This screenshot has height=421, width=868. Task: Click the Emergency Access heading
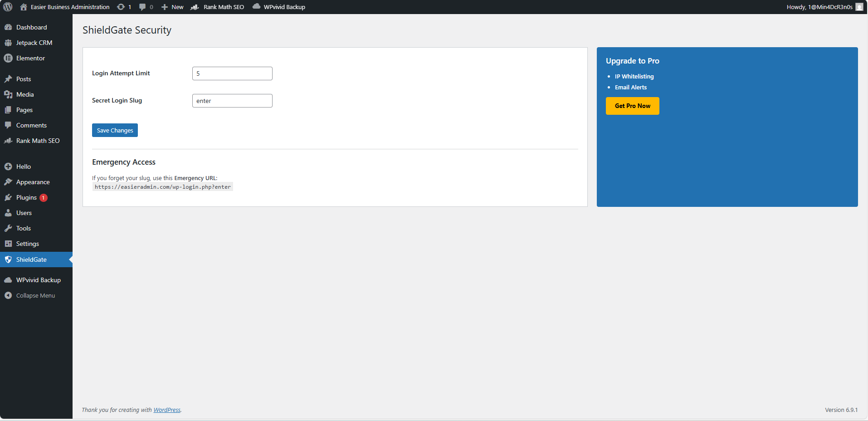click(x=124, y=162)
